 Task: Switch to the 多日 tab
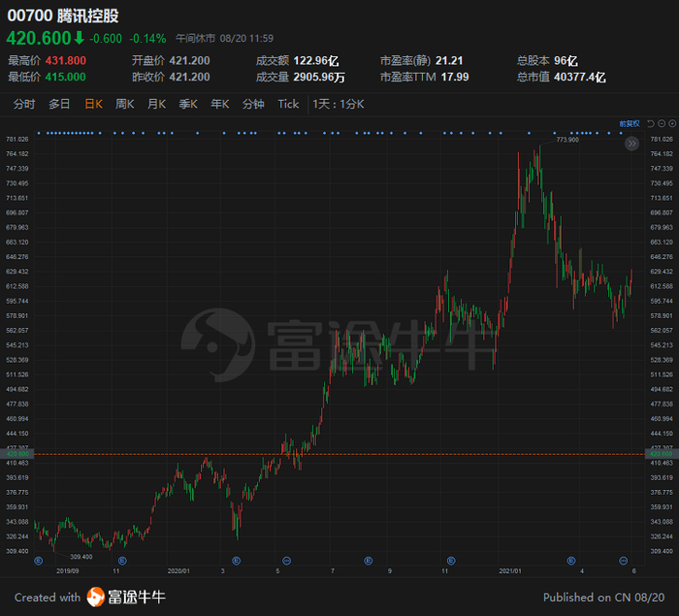(59, 104)
